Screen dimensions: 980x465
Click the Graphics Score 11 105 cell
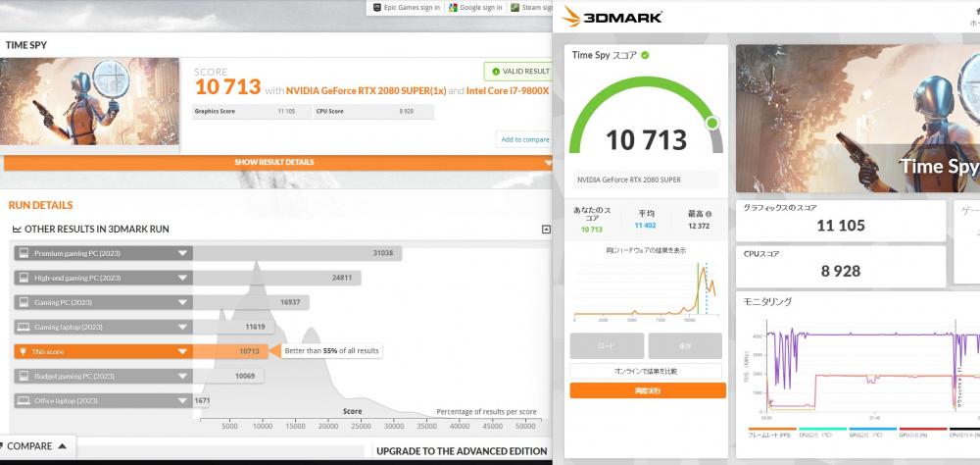pyautogui.click(x=253, y=112)
